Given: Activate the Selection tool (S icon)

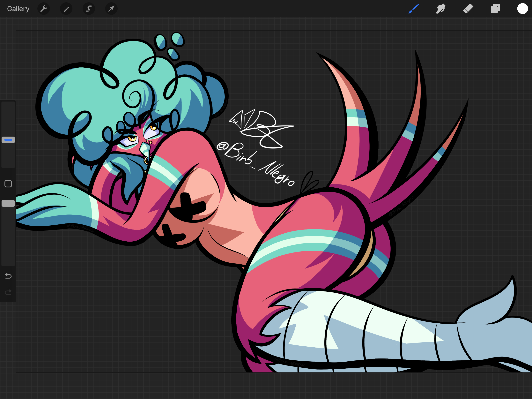Looking at the screenshot, I should click(x=89, y=9).
